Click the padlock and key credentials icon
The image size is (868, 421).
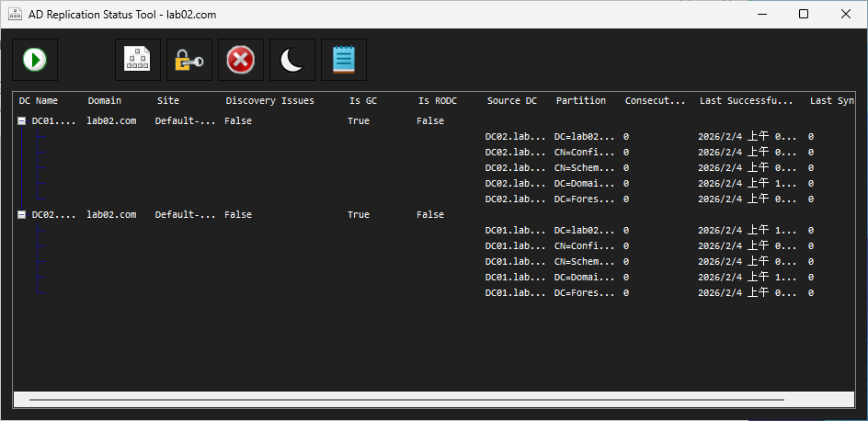[x=189, y=60]
